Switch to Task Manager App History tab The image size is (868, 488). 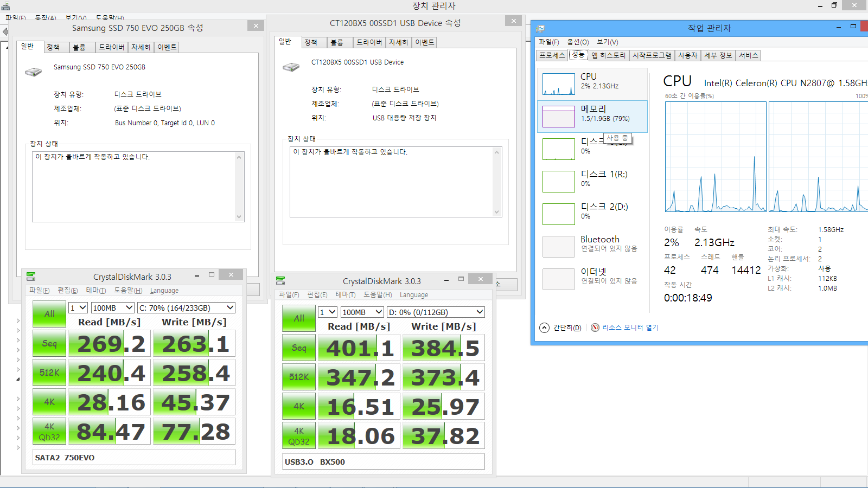tap(608, 55)
